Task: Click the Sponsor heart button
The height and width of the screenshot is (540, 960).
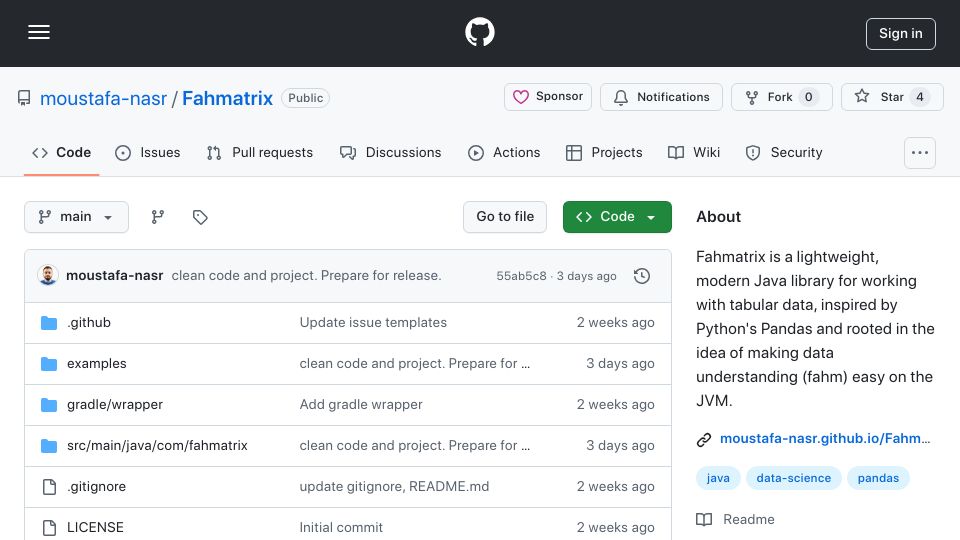Action: pos(547,97)
